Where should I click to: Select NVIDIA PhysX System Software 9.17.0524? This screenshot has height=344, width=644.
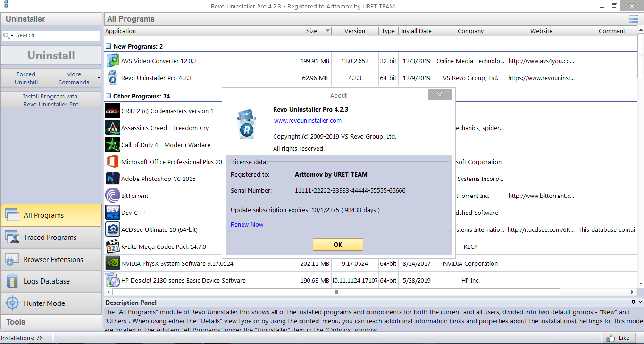point(177,263)
